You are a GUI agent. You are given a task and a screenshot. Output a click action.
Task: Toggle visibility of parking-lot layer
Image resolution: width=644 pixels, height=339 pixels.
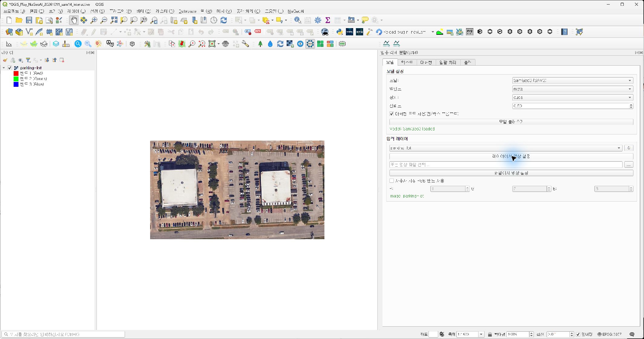(x=10, y=68)
